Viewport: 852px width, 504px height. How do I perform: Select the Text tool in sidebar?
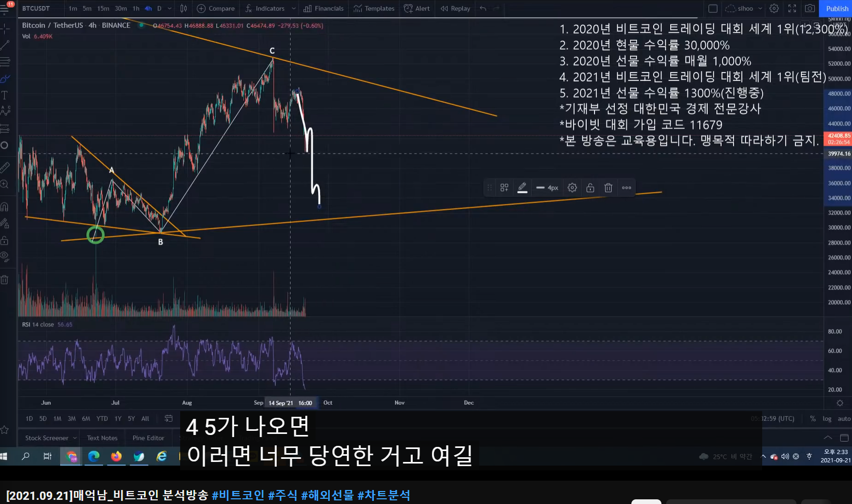(5, 95)
